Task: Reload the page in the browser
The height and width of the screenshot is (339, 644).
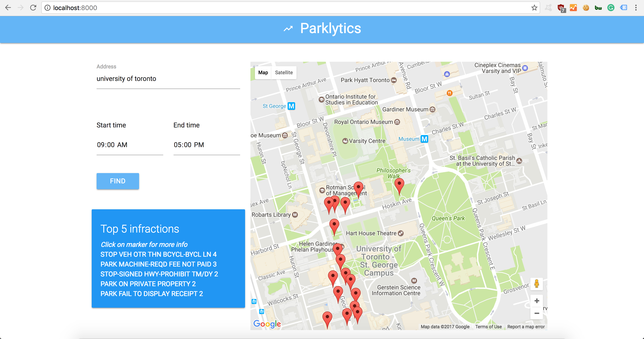Action: tap(33, 8)
